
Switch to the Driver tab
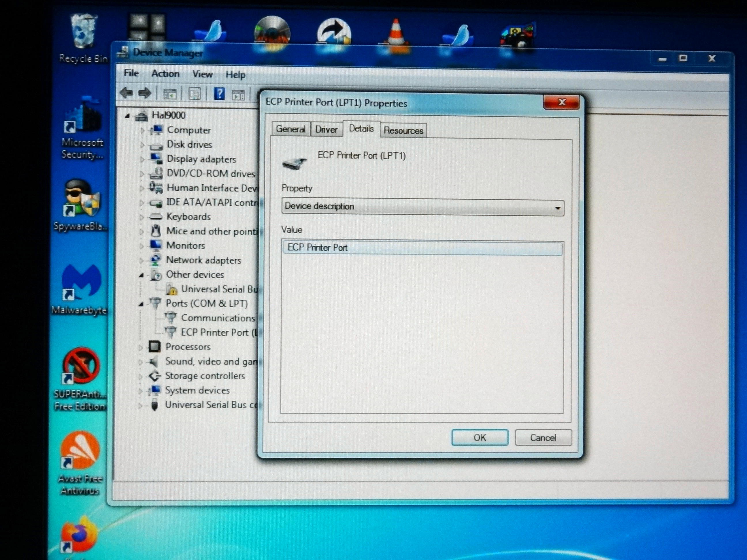326,130
